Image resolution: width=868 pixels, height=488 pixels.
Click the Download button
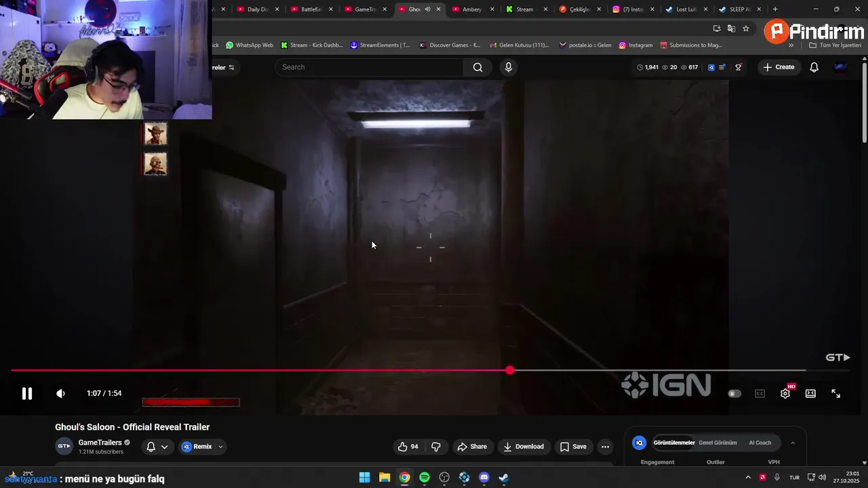(523, 447)
